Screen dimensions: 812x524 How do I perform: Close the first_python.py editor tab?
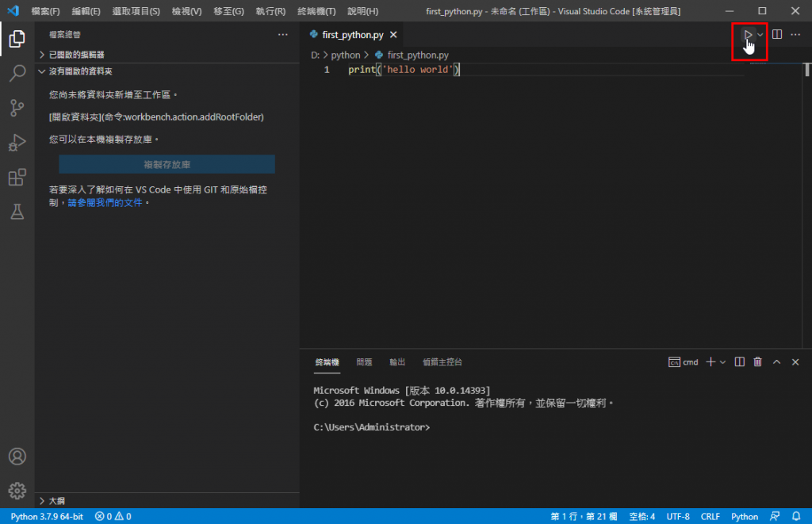pos(393,35)
